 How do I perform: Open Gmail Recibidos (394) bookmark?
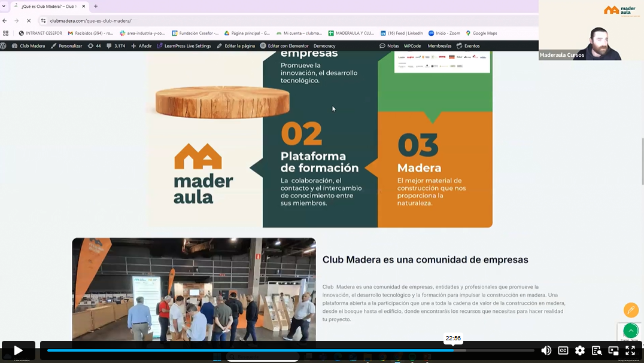(x=90, y=33)
